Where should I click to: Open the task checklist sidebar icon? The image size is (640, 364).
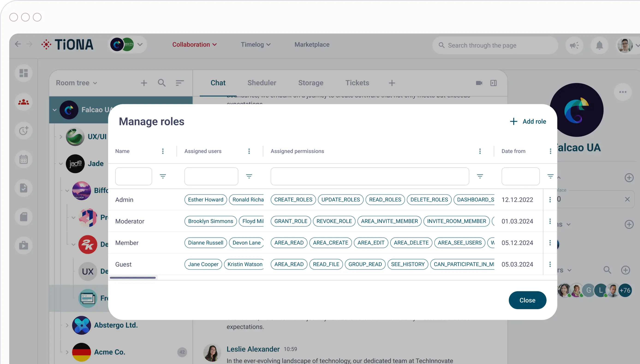click(x=24, y=188)
